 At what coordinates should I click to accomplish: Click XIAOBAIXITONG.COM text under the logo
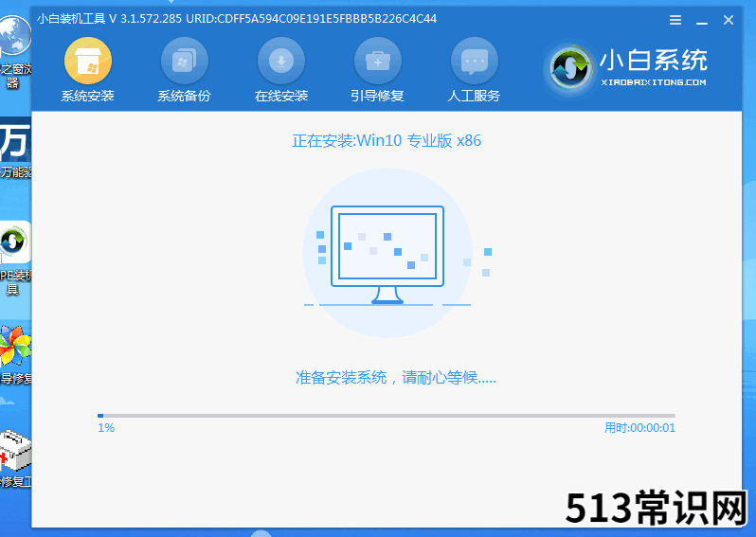click(654, 82)
